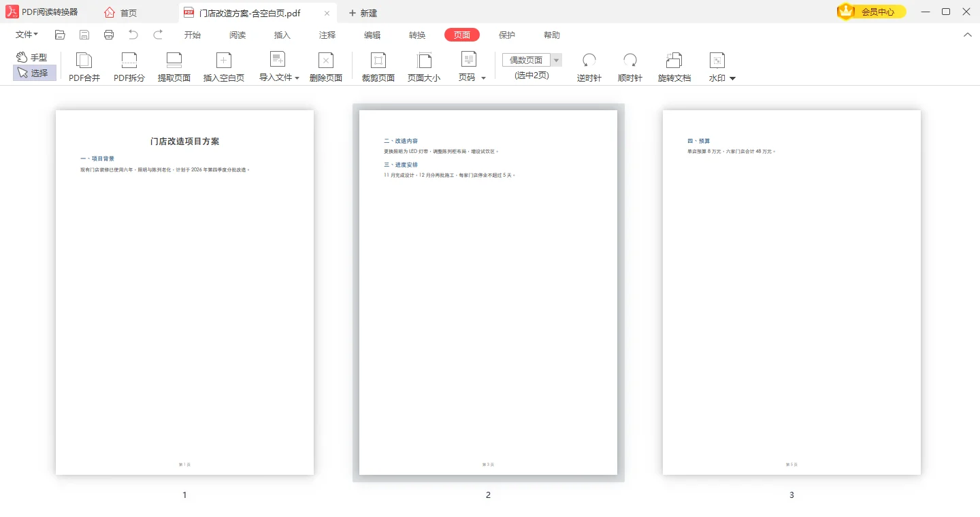980x517 pixels.
Task: Click the 旋转文档 rotate document icon
Action: pyautogui.click(x=674, y=61)
